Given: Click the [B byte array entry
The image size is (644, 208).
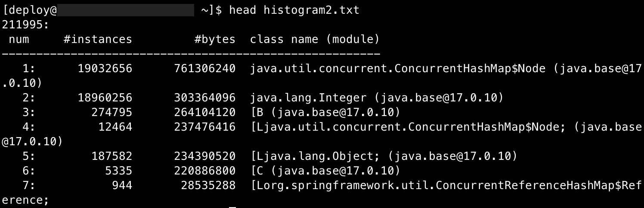Looking at the screenshot, I should tap(325, 113).
